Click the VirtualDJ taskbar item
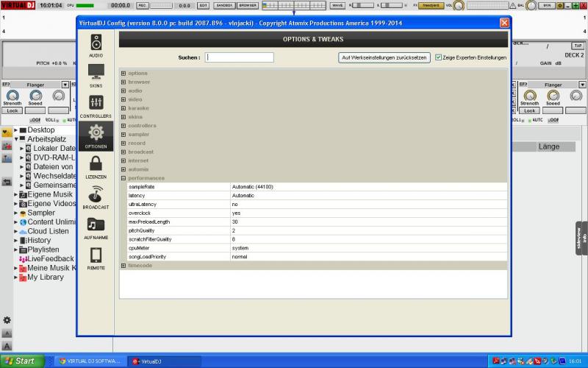Viewport: 588px width, 368px height. coord(163,361)
